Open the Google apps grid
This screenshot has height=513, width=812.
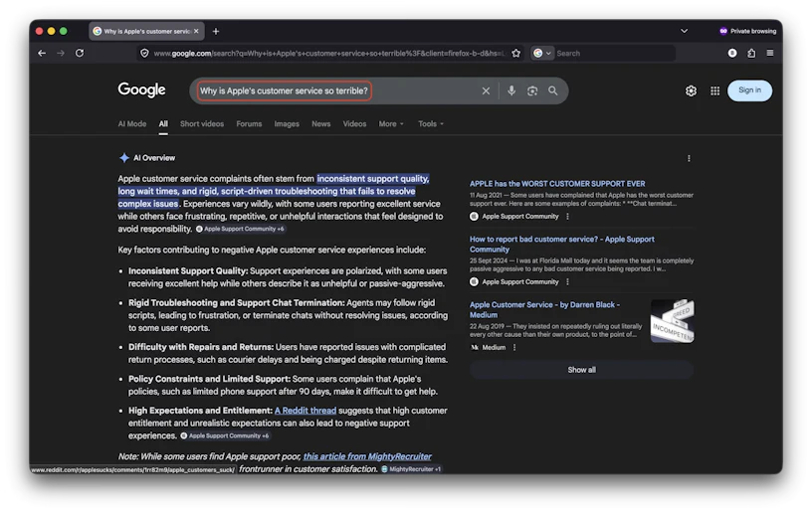click(714, 90)
